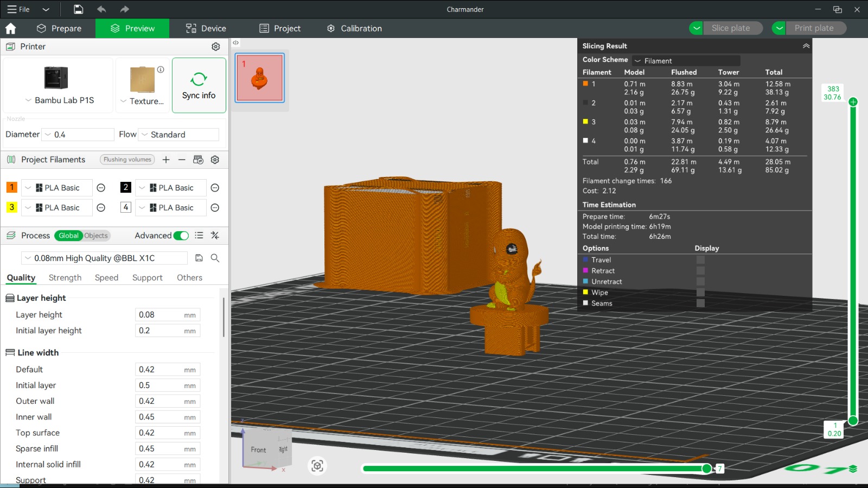
Task: Click the undo arrow icon
Action: 101,9
